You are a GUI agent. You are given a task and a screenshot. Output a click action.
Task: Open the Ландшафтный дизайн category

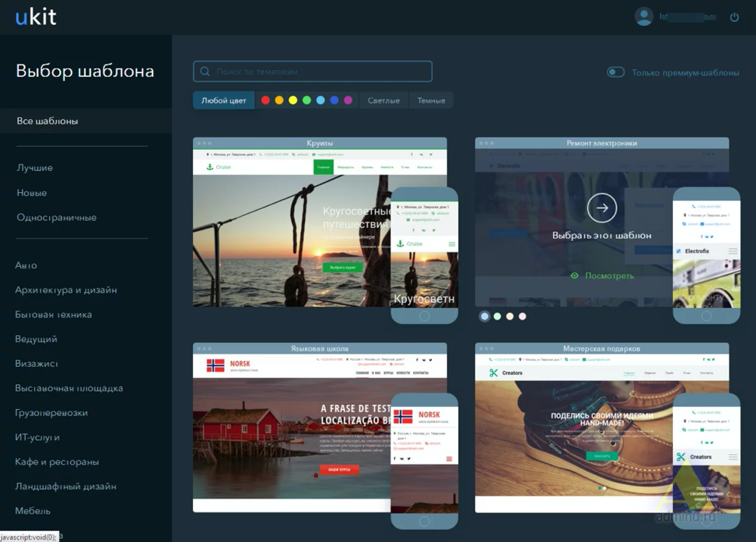click(65, 485)
